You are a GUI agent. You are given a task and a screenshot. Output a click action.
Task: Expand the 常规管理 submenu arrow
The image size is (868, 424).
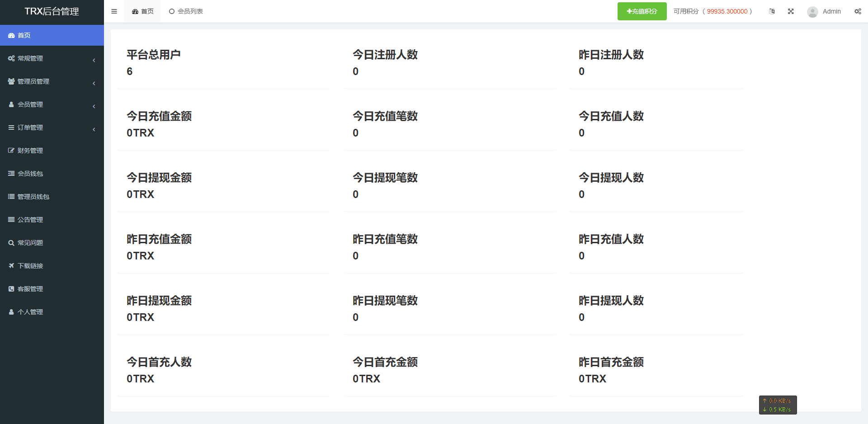click(x=94, y=60)
